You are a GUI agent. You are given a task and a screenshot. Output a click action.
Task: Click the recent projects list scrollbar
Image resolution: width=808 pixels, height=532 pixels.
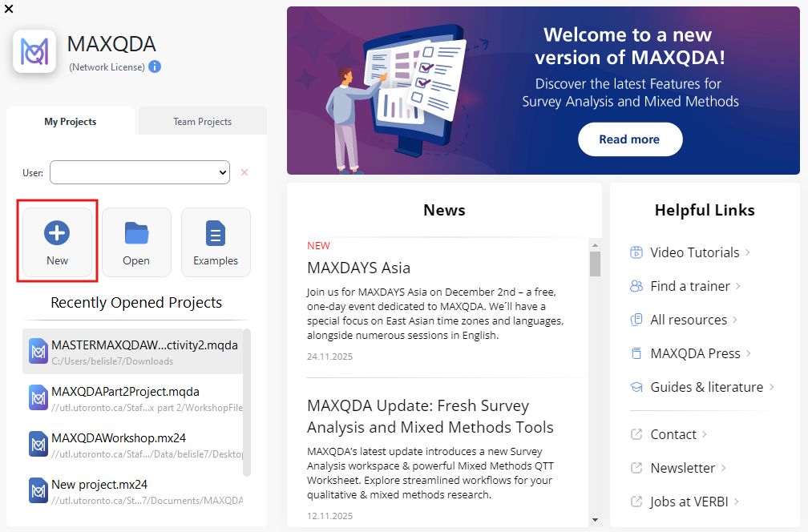pos(247,402)
